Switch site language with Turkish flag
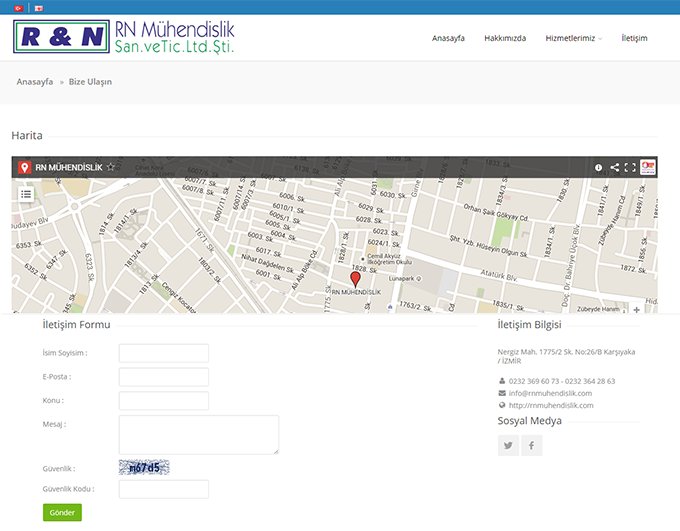Screen dimensions: 680x531 17,7
